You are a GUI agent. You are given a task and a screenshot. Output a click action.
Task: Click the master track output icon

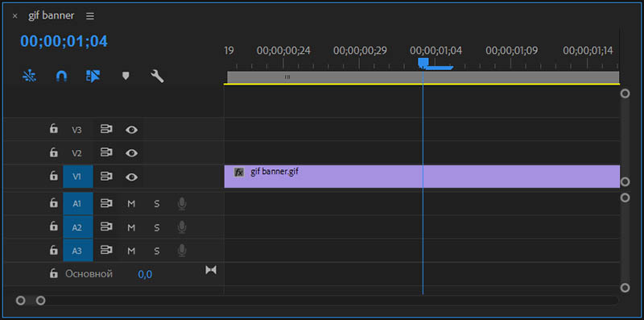pos(211,270)
